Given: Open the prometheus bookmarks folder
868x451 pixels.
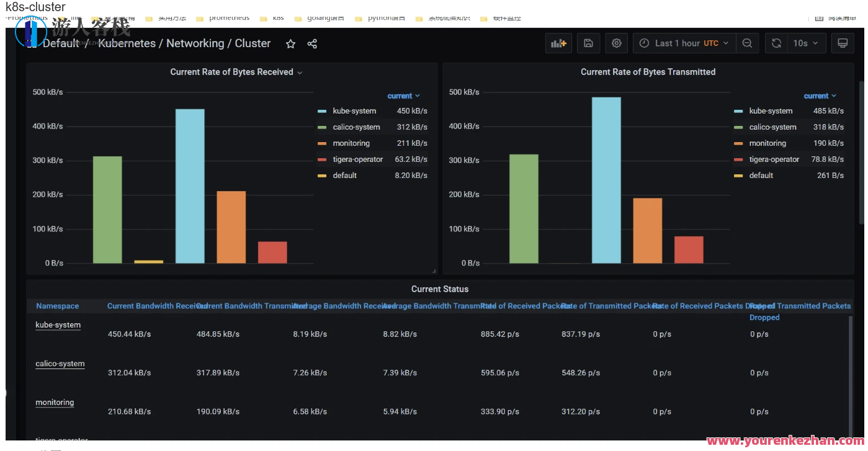Looking at the screenshot, I should point(230,18).
